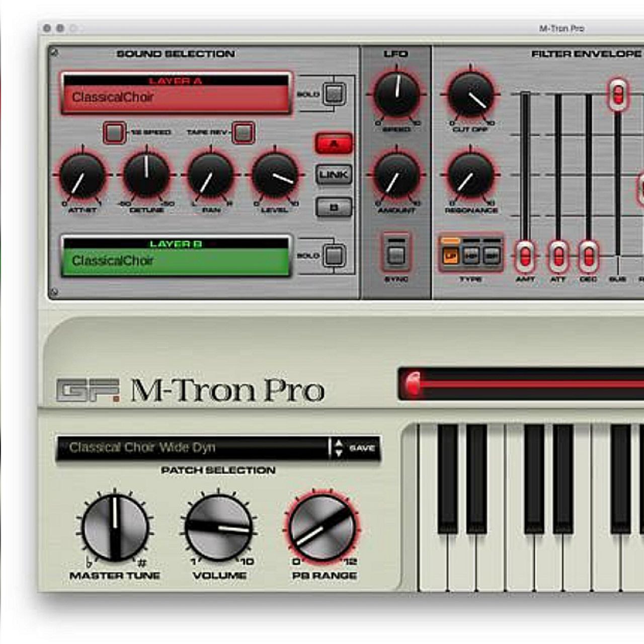The width and height of the screenshot is (644, 644).
Task: Click the LFO Amount knob
Action: tap(396, 175)
